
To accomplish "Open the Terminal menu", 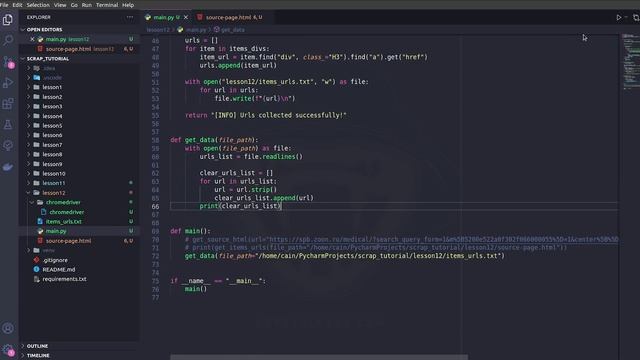I will pyautogui.click(x=107, y=5).
